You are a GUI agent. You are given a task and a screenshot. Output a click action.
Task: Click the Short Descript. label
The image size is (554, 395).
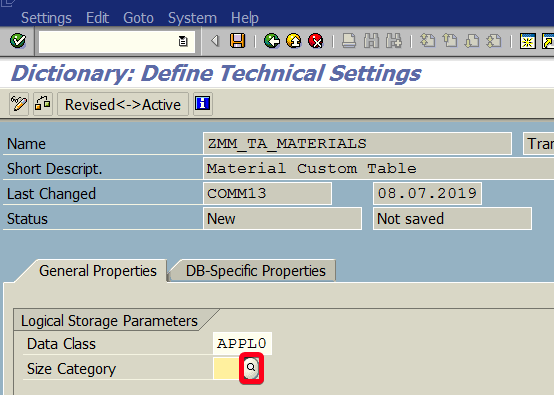click(x=54, y=169)
